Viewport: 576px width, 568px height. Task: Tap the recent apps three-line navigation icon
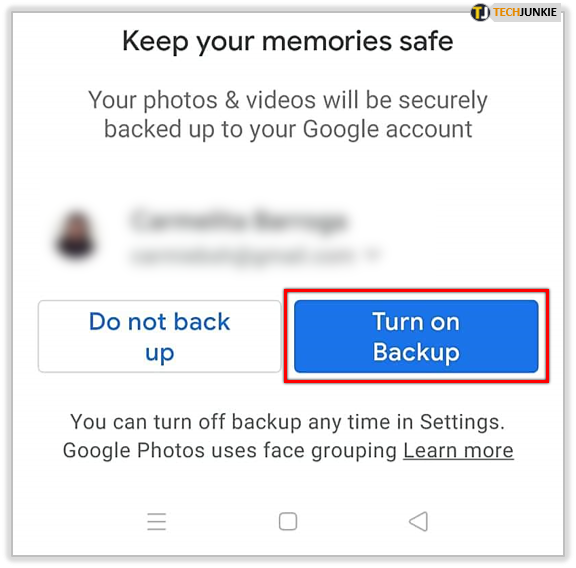click(x=156, y=521)
